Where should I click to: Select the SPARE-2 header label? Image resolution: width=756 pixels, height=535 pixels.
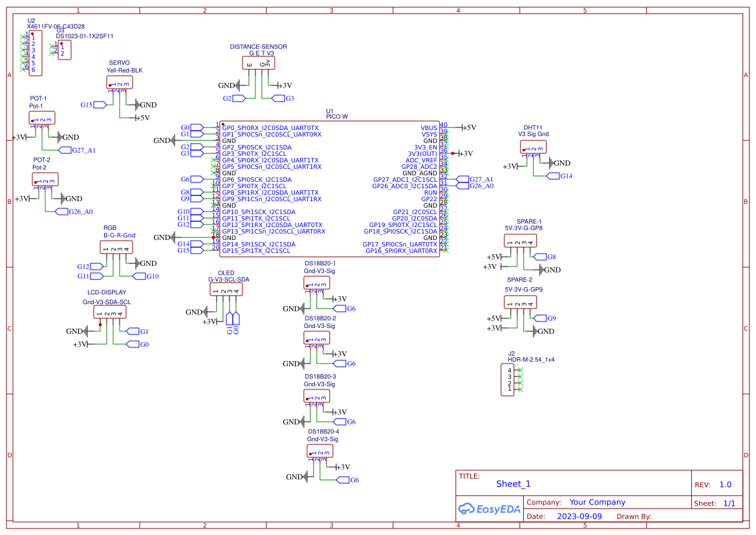520,280
